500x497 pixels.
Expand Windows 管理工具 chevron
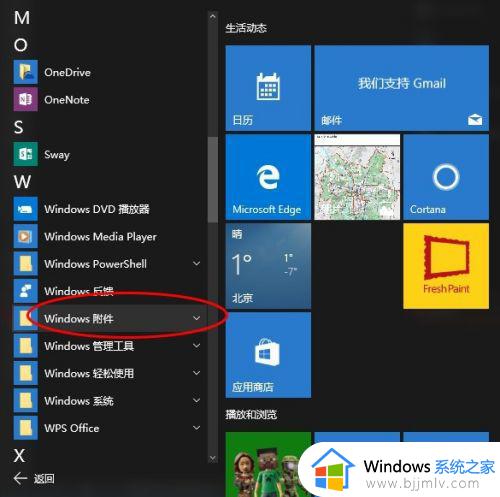click(x=197, y=346)
